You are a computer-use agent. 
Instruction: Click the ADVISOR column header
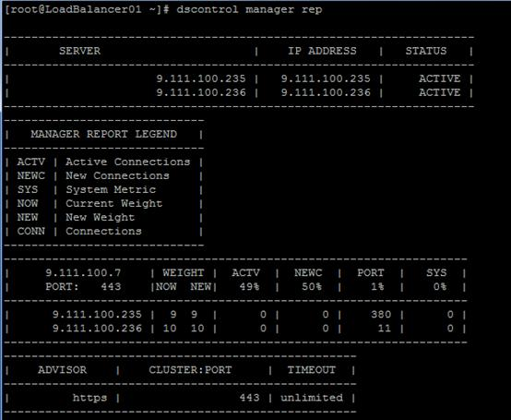pyautogui.click(x=62, y=370)
